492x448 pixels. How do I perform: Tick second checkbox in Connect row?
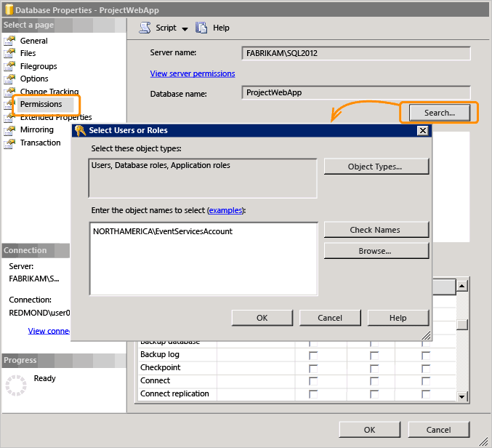(374, 381)
